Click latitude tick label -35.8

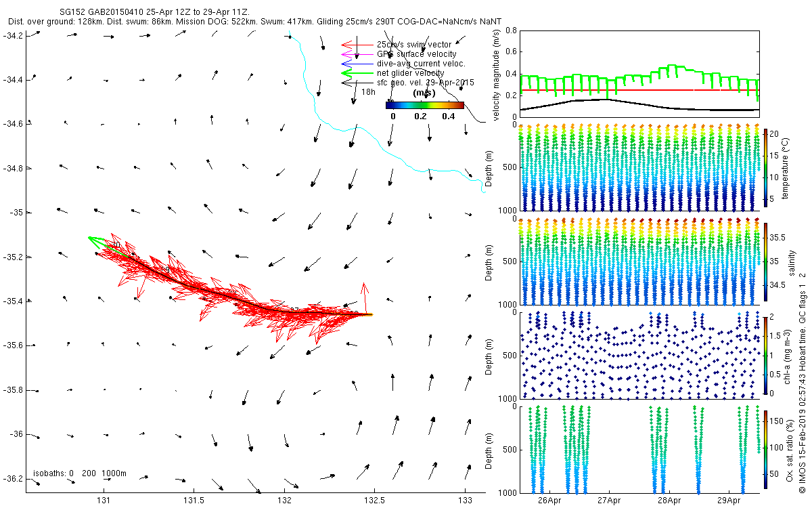pyautogui.click(x=13, y=389)
